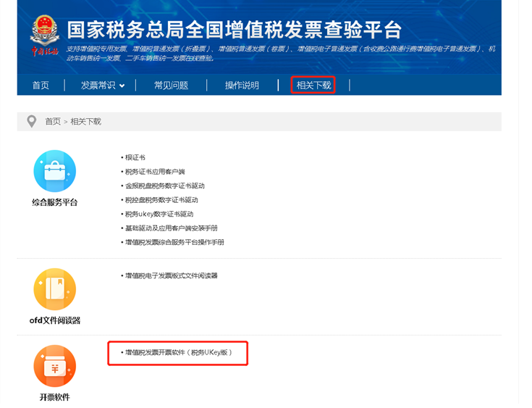This screenshot has height=408, width=532.
Task: Click the 综合服务平台 briefcase icon
Action: point(54,171)
